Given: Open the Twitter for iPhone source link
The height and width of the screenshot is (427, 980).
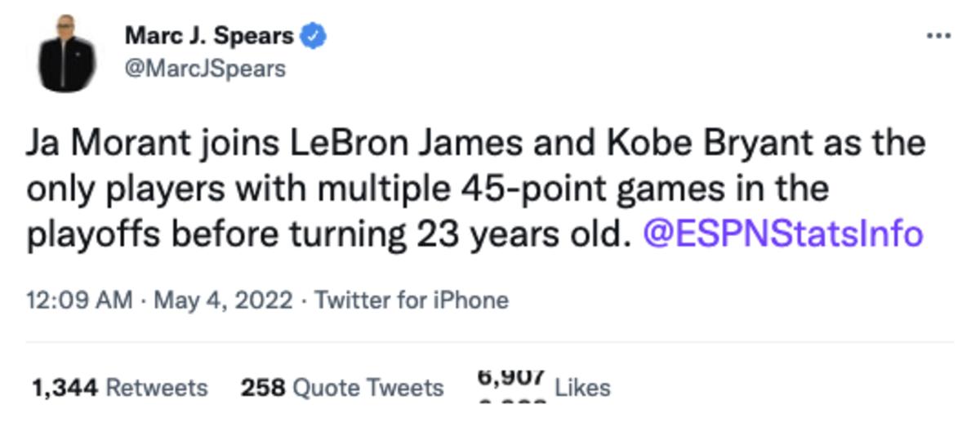Looking at the screenshot, I should pyautogui.click(x=412, y=300).
